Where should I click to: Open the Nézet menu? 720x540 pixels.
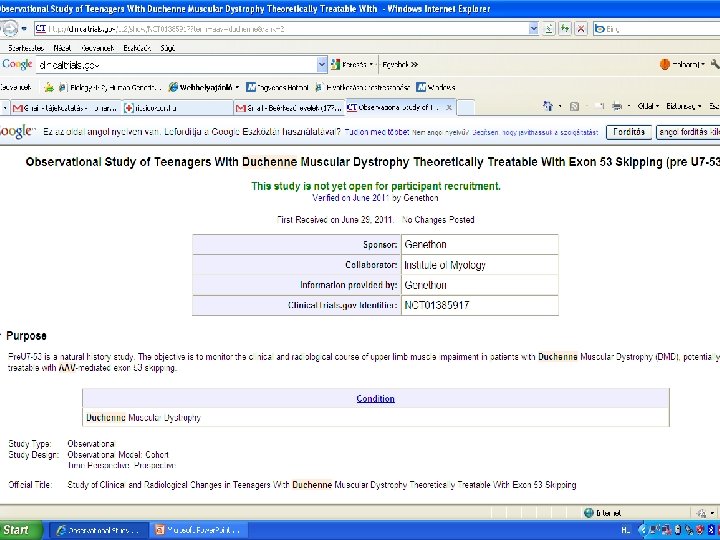(x=62, y=48)
